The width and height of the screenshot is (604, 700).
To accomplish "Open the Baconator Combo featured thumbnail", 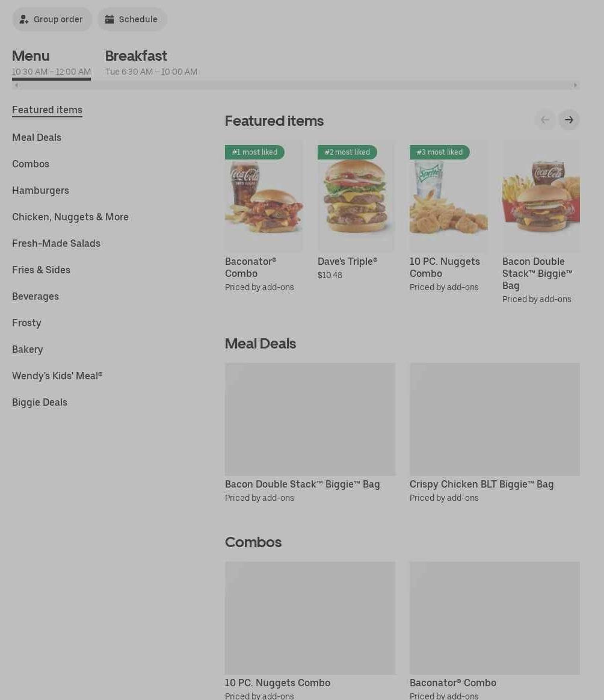I will click(264, 196).
